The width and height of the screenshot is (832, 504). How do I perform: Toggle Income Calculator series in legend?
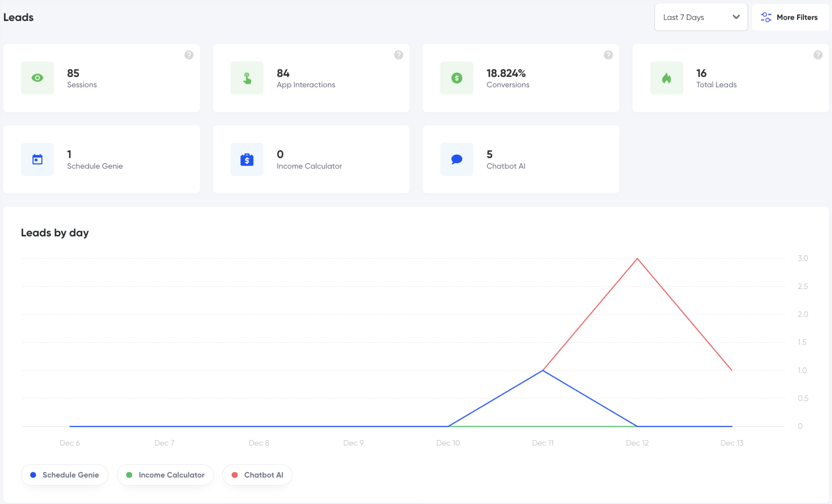165,475
